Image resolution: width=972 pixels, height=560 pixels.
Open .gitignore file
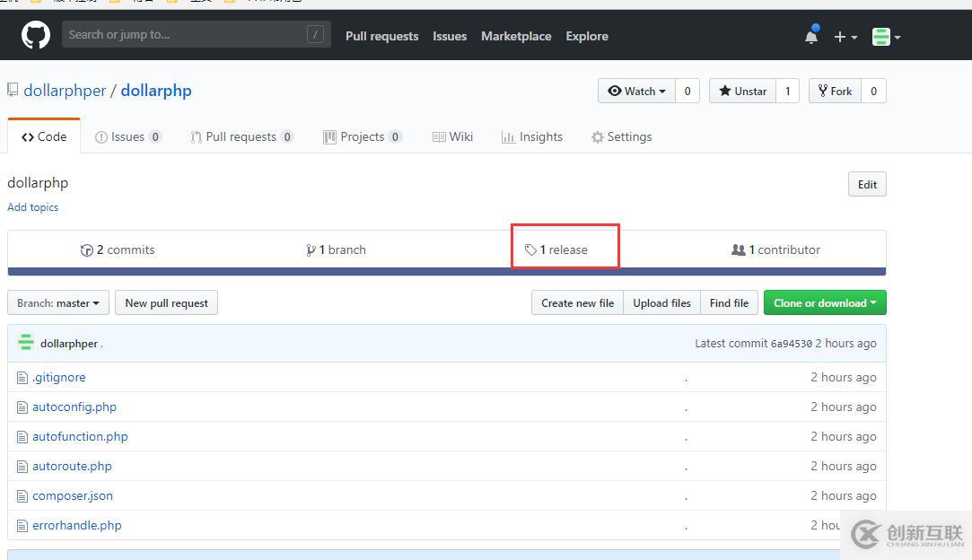pyautogui.click(x=59, y=377)
